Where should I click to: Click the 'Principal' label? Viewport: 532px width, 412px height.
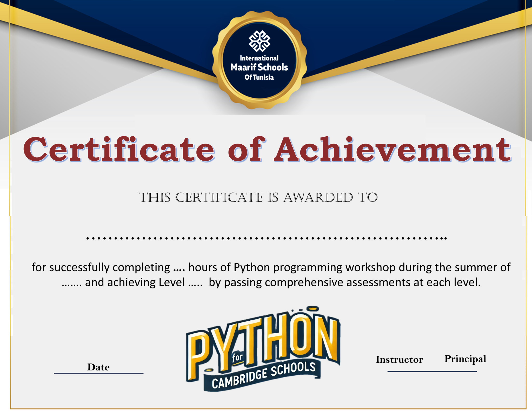(x=465, y=359)
